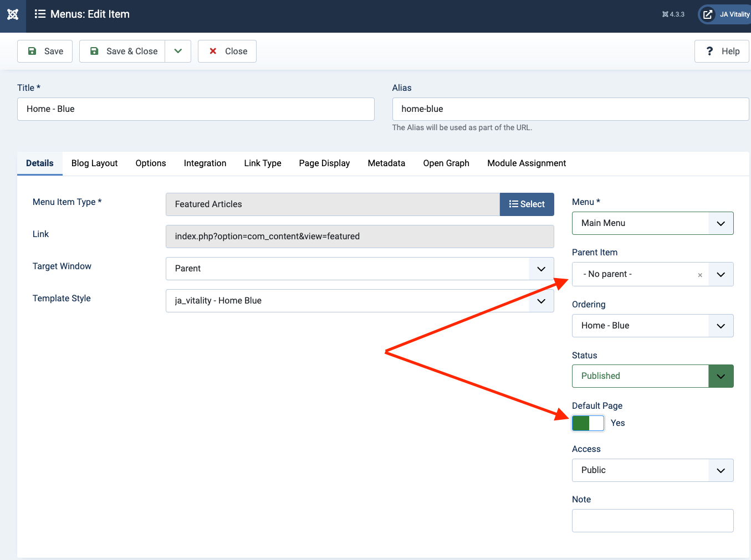The height and width of the screenshot is (560, 751).
Task: Open the JA Vitality site preview
Action: tap(725, 14)
